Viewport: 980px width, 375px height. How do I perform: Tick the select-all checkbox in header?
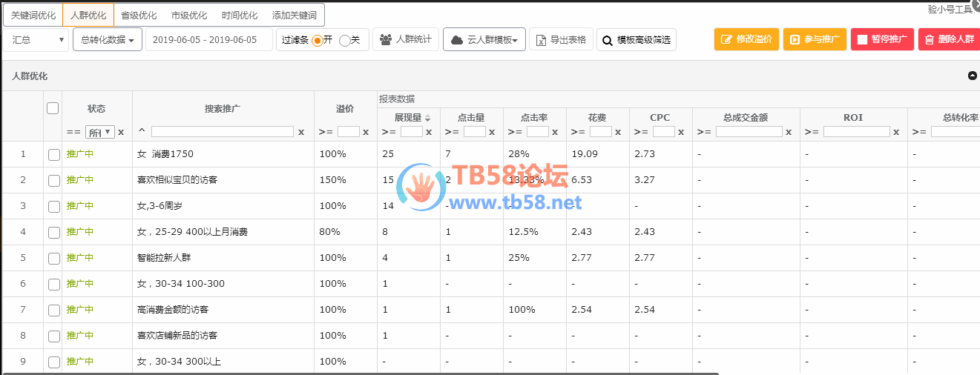tap(53, 108)
